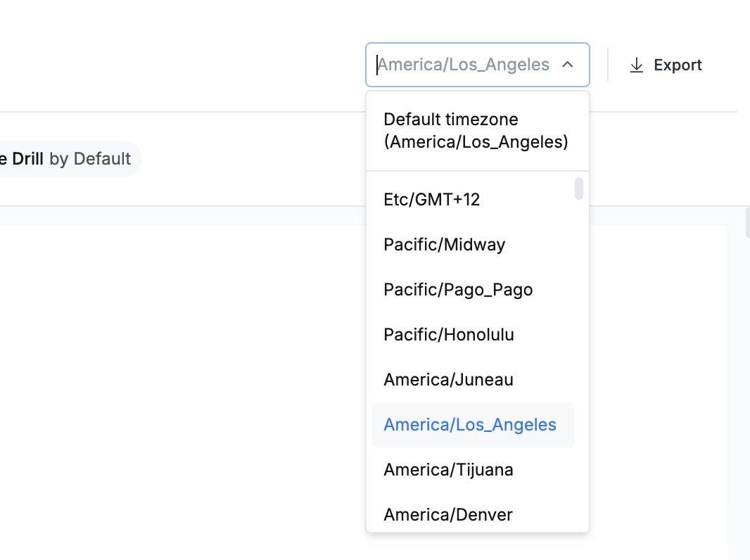750x560 pixels.
Task: Collapse the timezone list with the chevron
Action: click(x=568, y=65)
